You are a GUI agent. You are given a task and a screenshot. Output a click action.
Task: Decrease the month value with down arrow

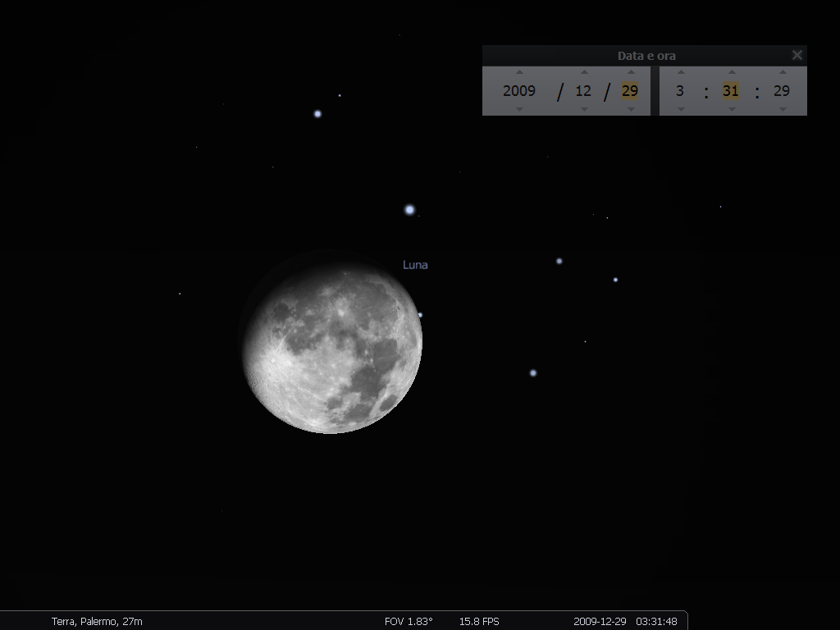click(584, 109)
